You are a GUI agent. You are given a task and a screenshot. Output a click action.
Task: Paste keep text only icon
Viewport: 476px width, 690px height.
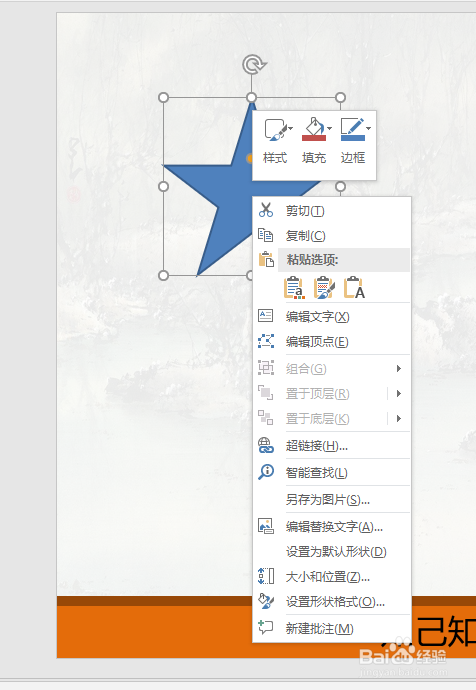[x=354, y=288]
